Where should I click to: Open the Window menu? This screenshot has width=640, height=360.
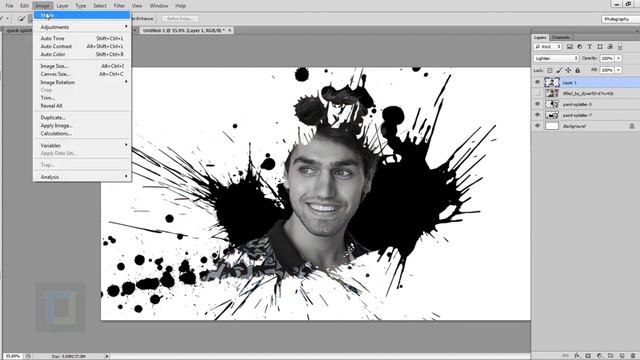point(159,6)
